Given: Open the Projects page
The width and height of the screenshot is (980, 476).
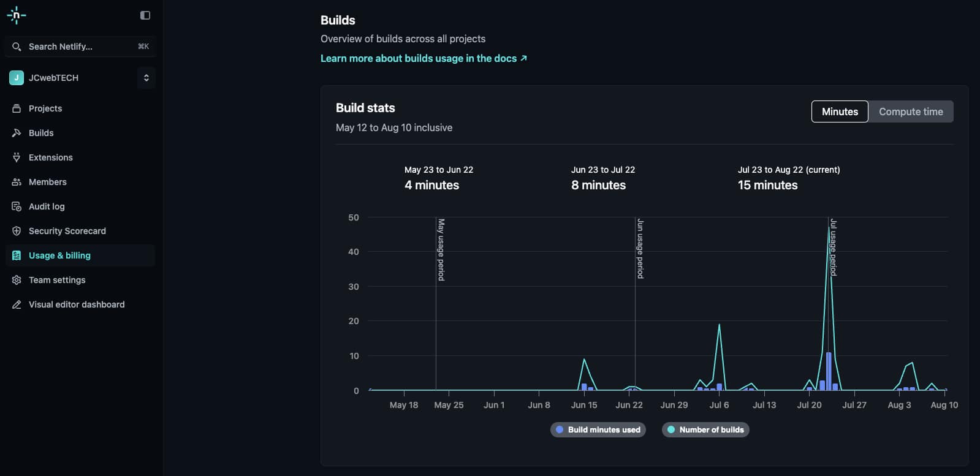Looking at the screenshot, I should [x=80, y=108].
